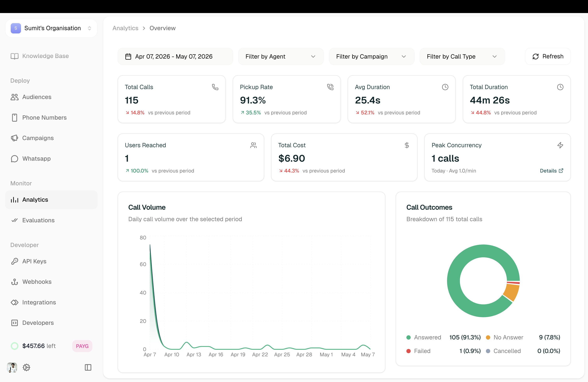The width and height of the screenshot is (588, 382).
Task: Open user profile avatar
Action: [12, 367]
